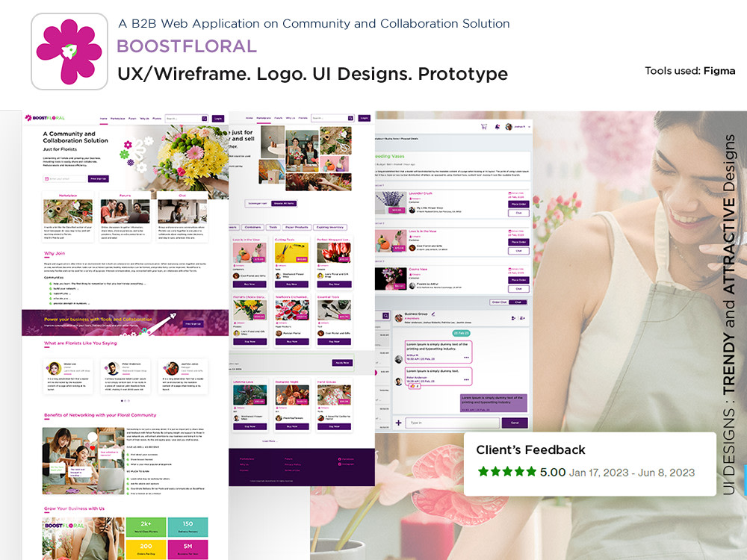The image size is (747, 560).
Task: Click the Forums feature card image
Action: tap(125, 211)
